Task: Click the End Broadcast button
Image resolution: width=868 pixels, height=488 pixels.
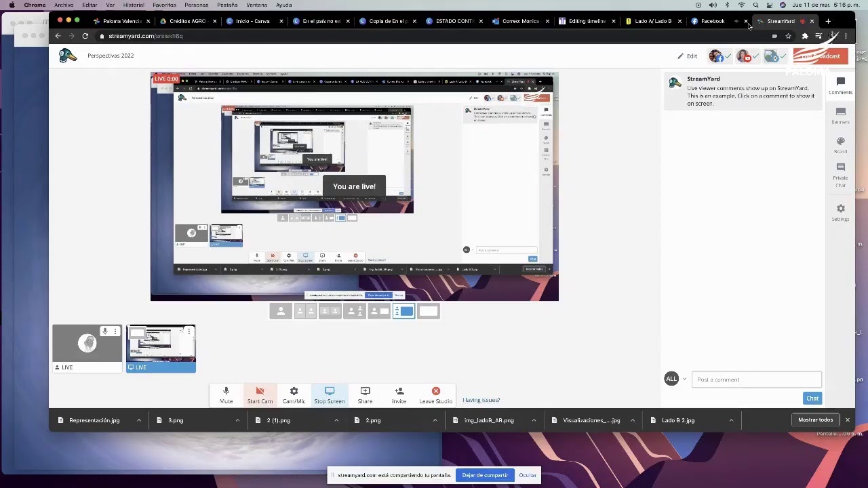Action: (x=821, y=56)
